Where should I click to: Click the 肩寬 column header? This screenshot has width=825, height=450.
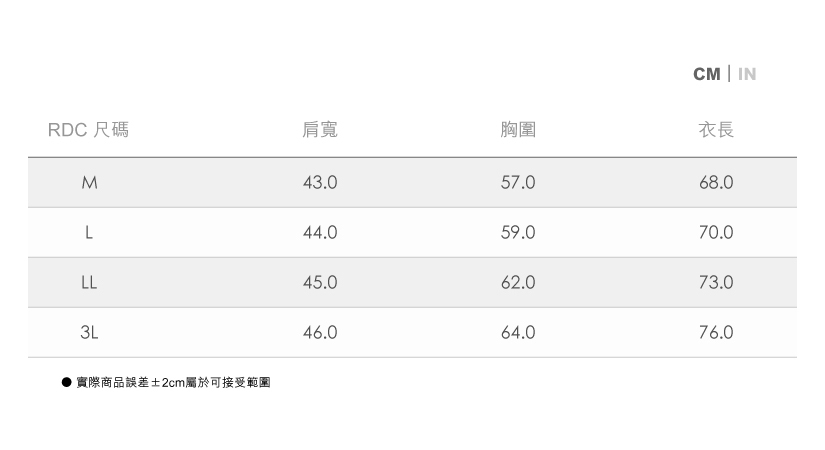click(x=320, y=130)
